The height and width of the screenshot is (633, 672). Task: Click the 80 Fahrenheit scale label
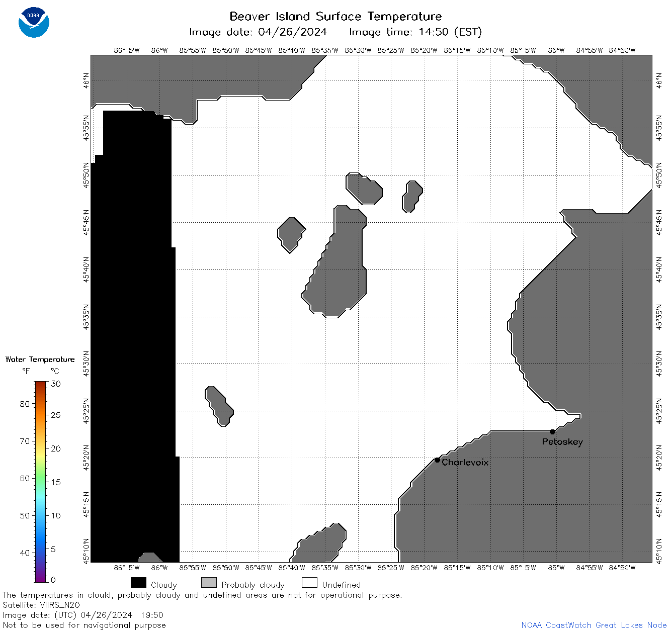tap(25, 404)
